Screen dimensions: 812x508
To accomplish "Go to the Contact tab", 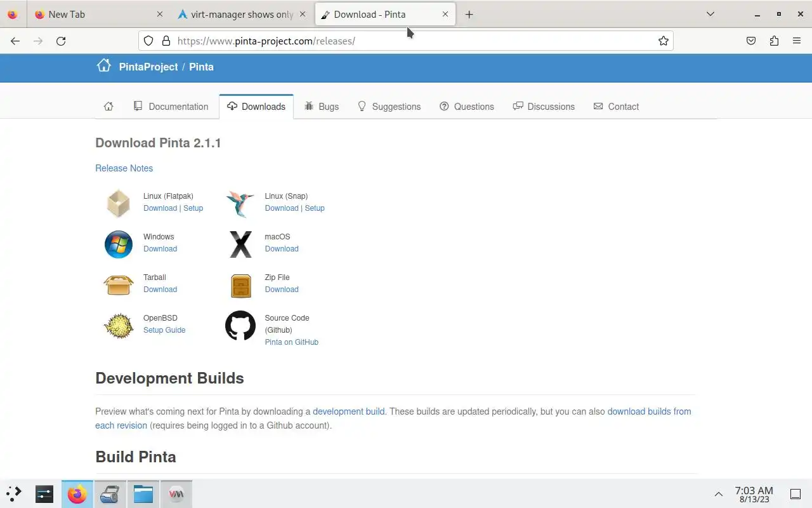I will coord(616,107).
